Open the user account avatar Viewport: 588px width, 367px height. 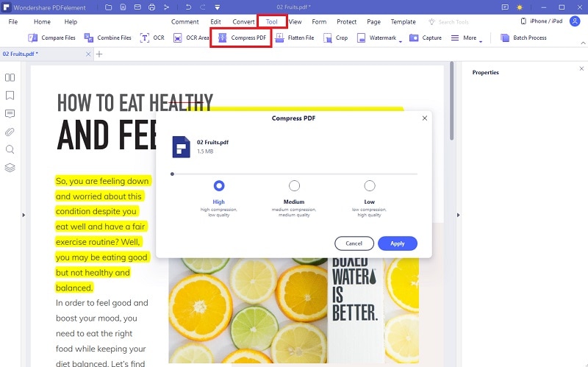tap(575, 21)
